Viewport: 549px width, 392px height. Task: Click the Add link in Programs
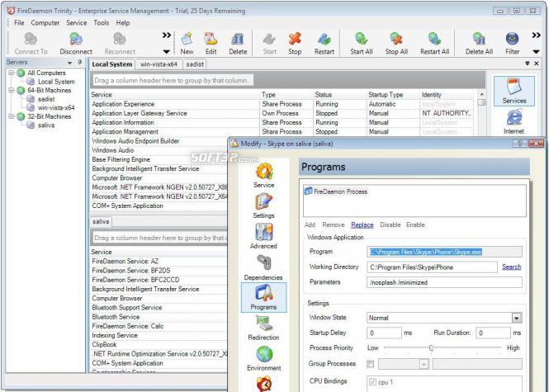[x=310, y=224]
